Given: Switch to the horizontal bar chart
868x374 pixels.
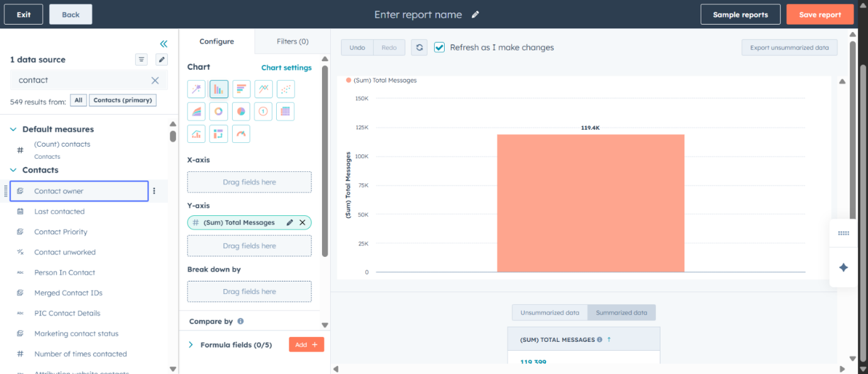Looking at the screenshot, I should coord(241,89).
